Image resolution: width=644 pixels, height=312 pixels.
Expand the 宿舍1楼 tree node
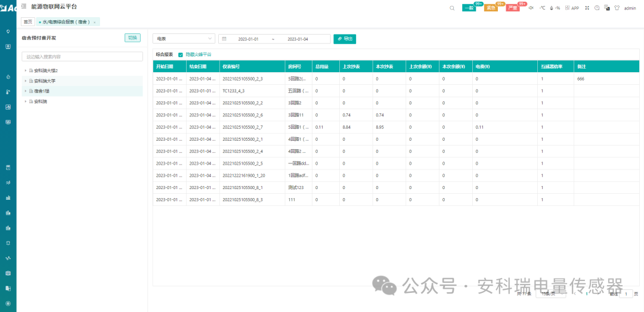[26, 91]
